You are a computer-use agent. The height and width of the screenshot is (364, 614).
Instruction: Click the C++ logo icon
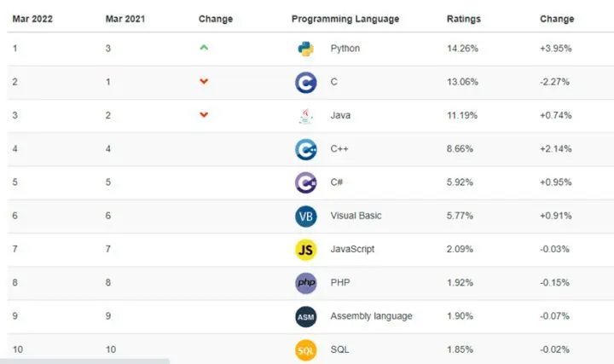tap(305, 149)
